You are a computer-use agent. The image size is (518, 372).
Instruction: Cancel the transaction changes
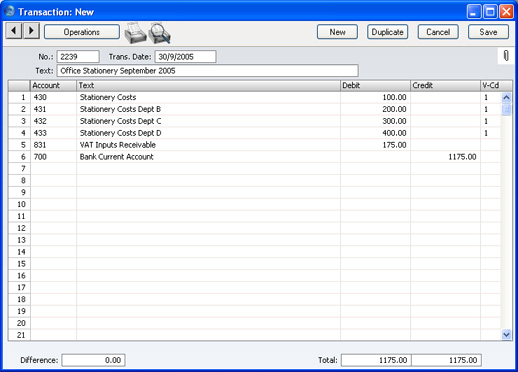438,32
